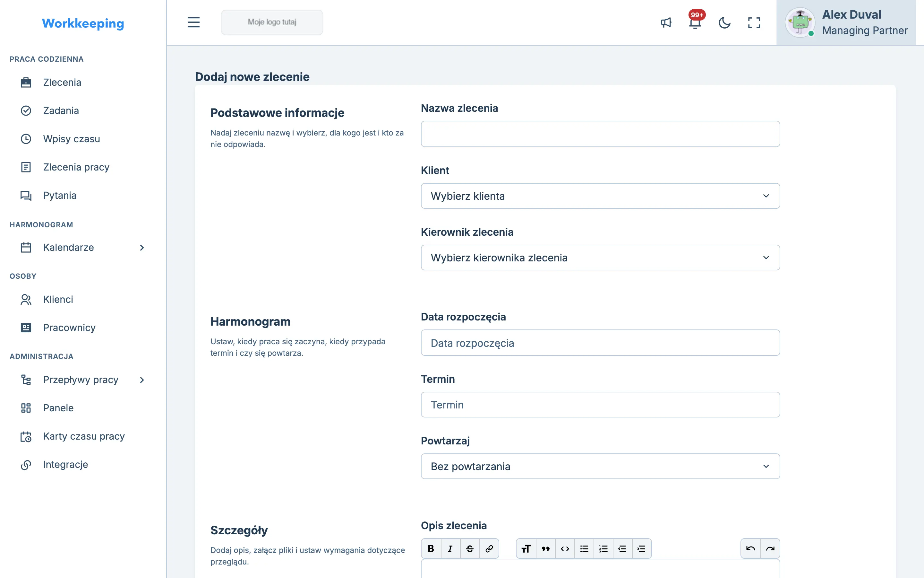
Task: Open Alex Duval profile menu
Action: pyautogui.click(x=846, y=22)
